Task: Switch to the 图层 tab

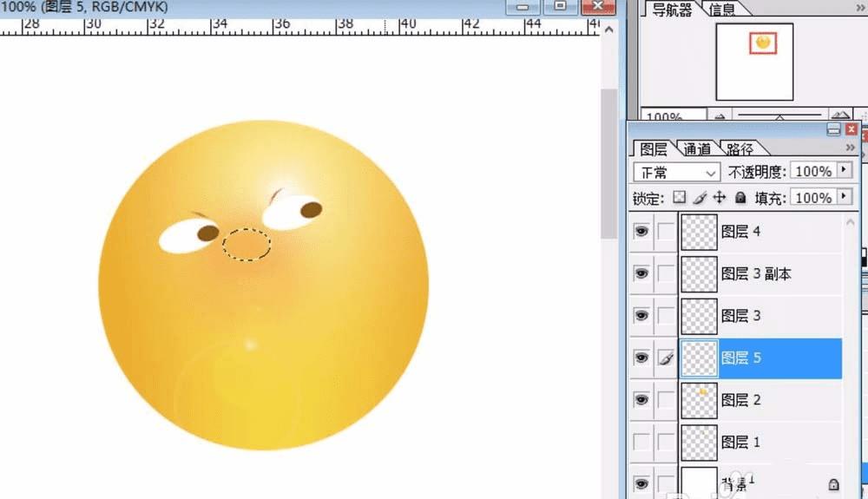Action: coord(654,148)
